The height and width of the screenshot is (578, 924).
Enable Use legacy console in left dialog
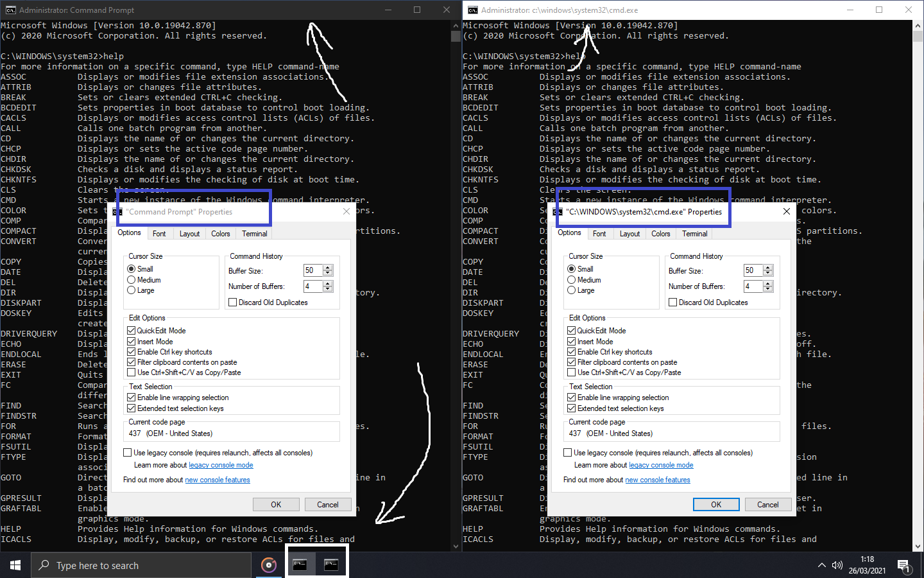point(128,453)
